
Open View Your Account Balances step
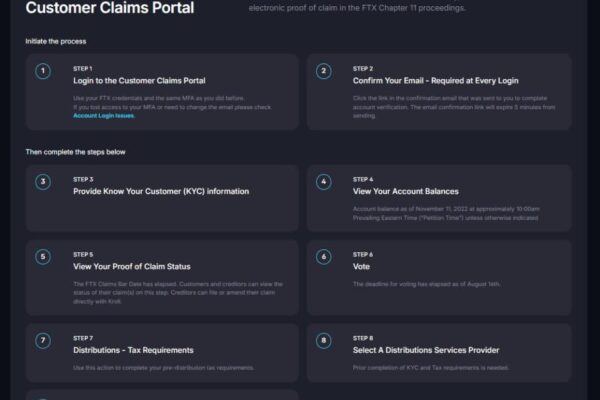[x=406, y=191]
